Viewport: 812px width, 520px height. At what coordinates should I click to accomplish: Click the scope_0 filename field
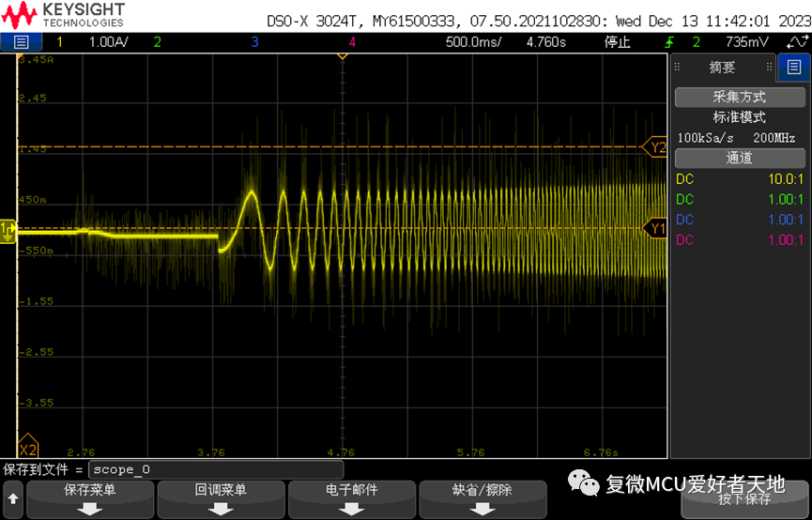tap(216, 469)
